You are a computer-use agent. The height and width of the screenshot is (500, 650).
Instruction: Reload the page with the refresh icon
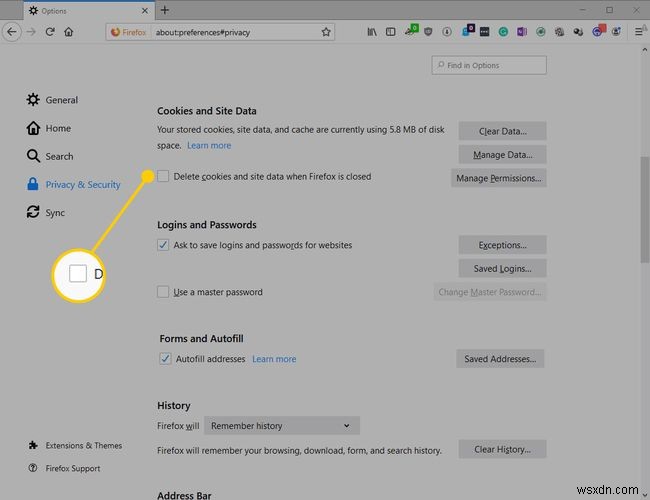[x=50, y=32]
